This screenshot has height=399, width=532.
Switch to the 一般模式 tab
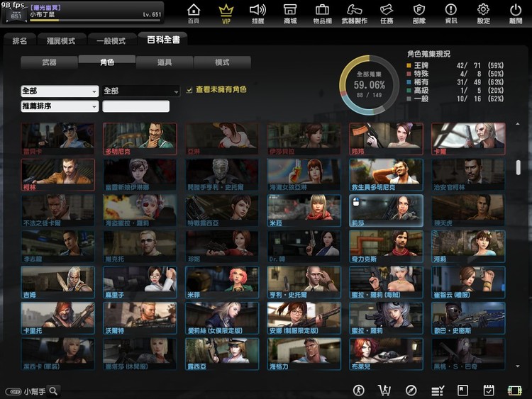tap(111, 40)
